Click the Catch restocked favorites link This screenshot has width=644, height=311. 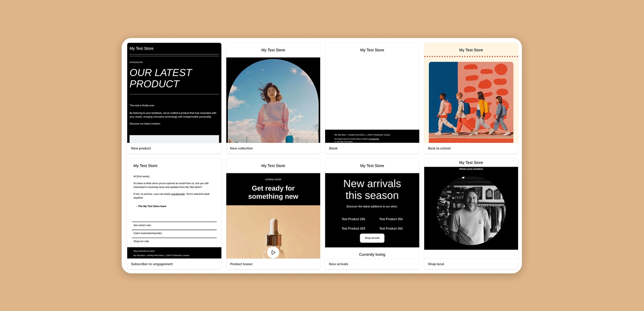[x=148, y=233]
